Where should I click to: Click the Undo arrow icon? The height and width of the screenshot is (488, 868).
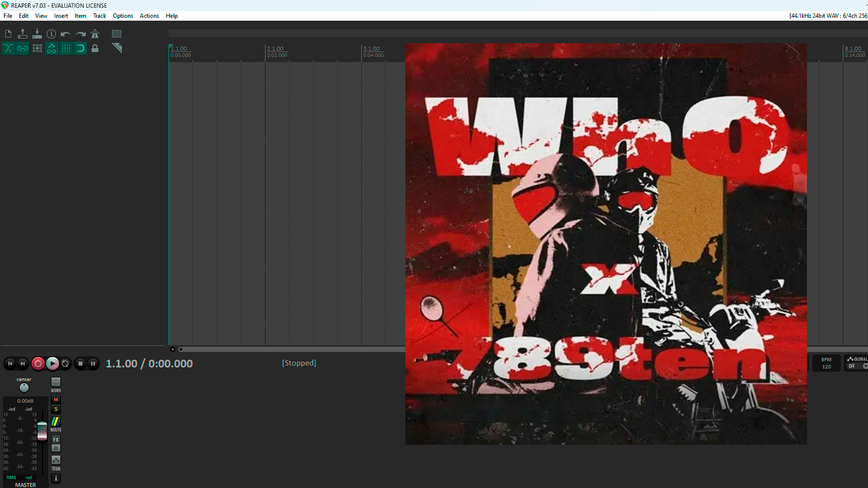tap(66, 34)
